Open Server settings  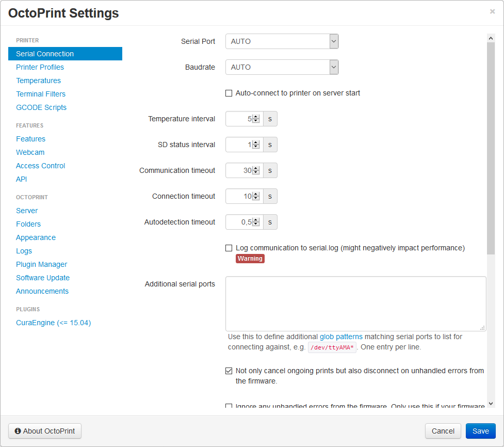pyautogui.click(x=27, y=211)
